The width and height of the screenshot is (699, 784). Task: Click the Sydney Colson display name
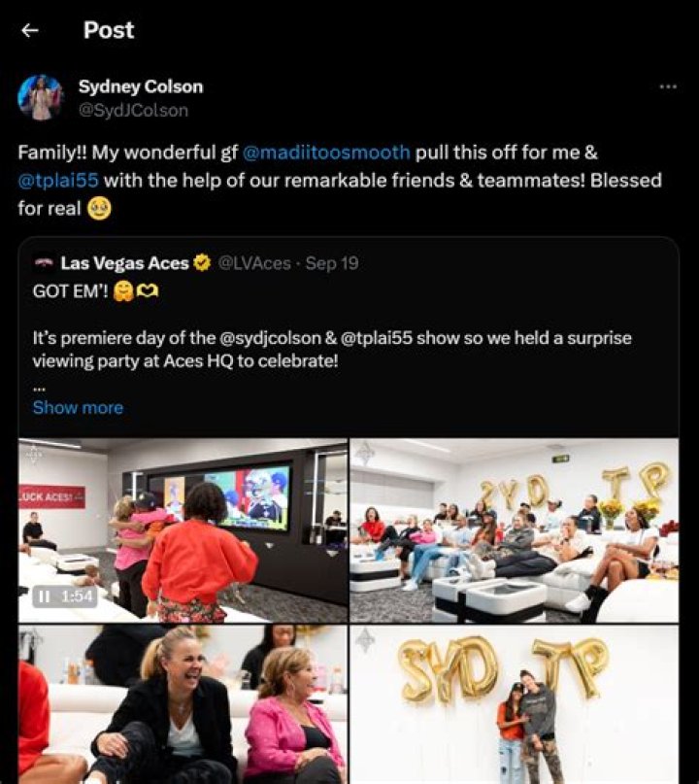coord(141,86)
